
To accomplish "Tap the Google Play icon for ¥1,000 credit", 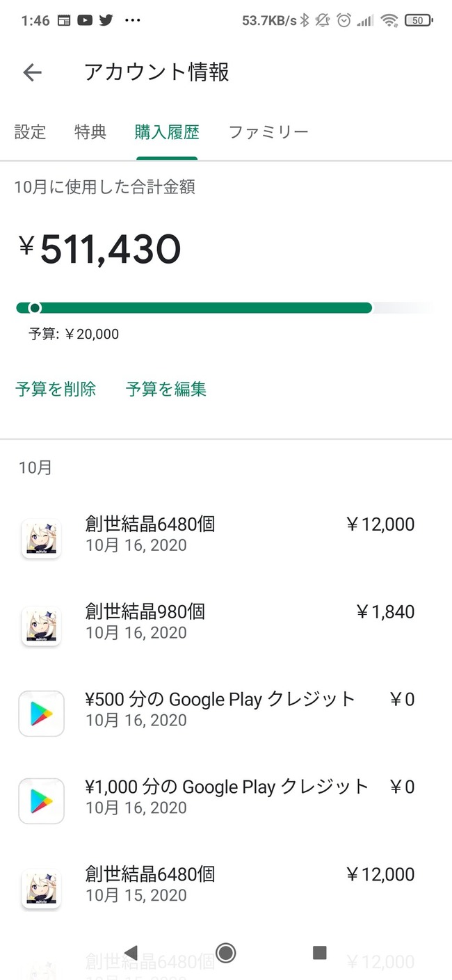I will [x=41, y=801].
